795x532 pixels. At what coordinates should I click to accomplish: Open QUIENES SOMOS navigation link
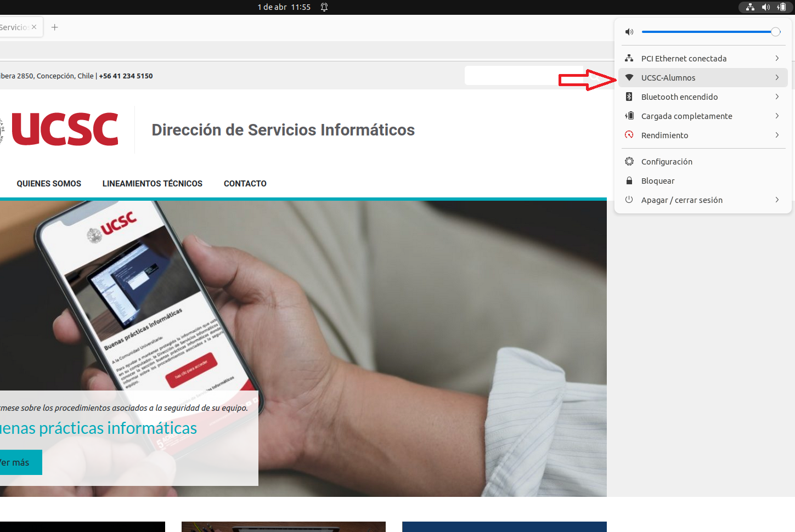[49, 184]
